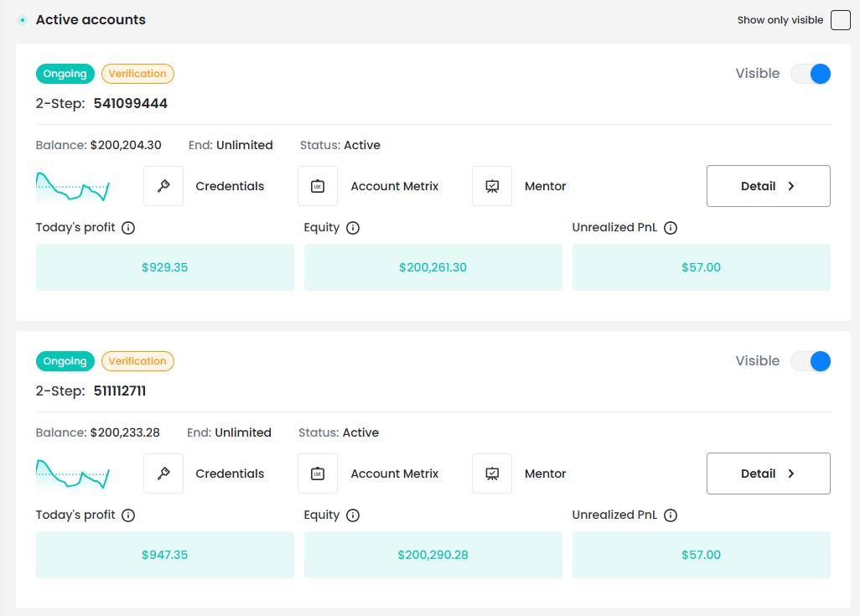The height and width of the screenshot is (616, 860).
Task: Click balance sparkline chart of account 541099444
Action: [72, 187]
